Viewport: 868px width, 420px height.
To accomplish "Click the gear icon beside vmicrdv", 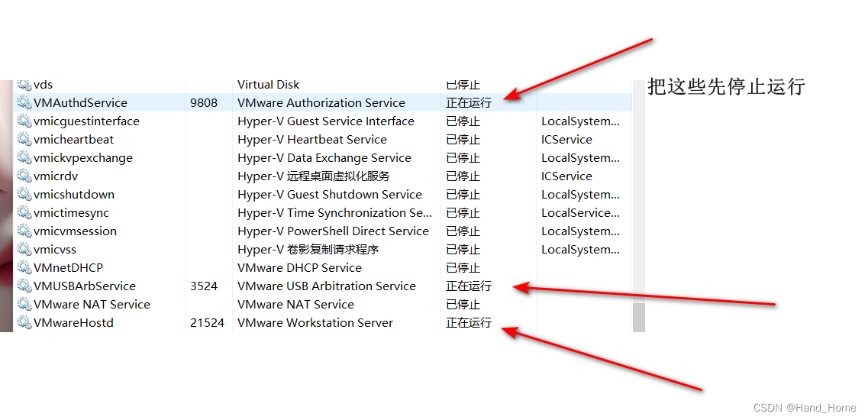I will pos(24,176).
